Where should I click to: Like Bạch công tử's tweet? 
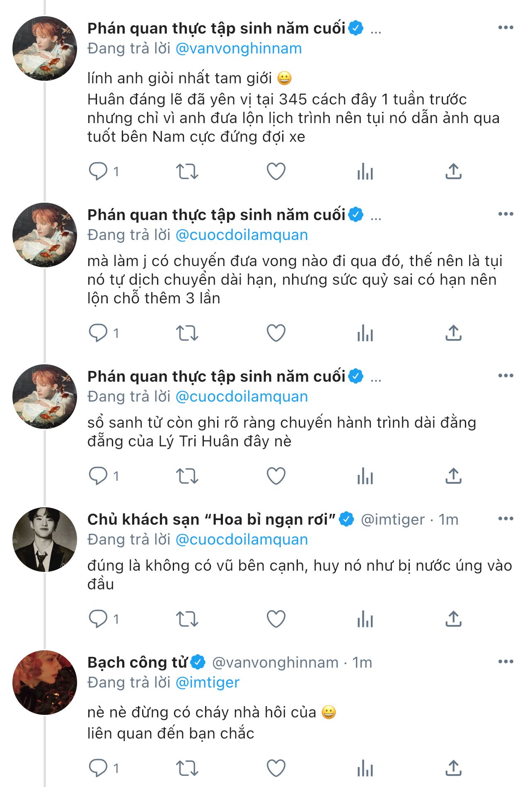(x=276, y=768)
